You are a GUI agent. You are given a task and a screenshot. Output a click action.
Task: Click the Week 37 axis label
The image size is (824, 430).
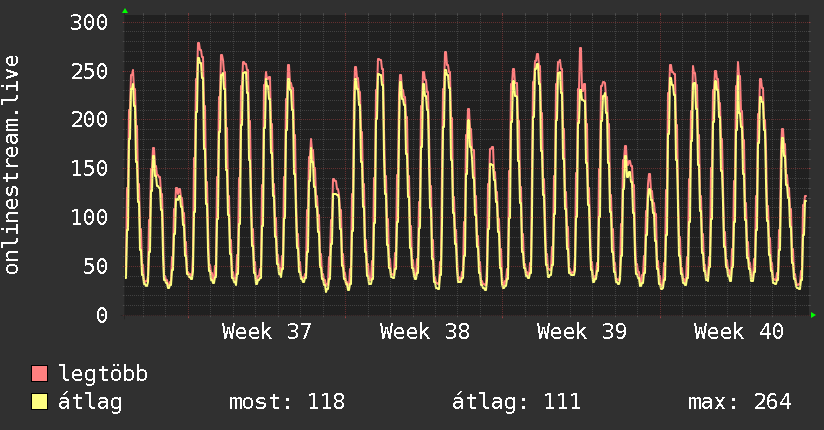coord(267,332)
